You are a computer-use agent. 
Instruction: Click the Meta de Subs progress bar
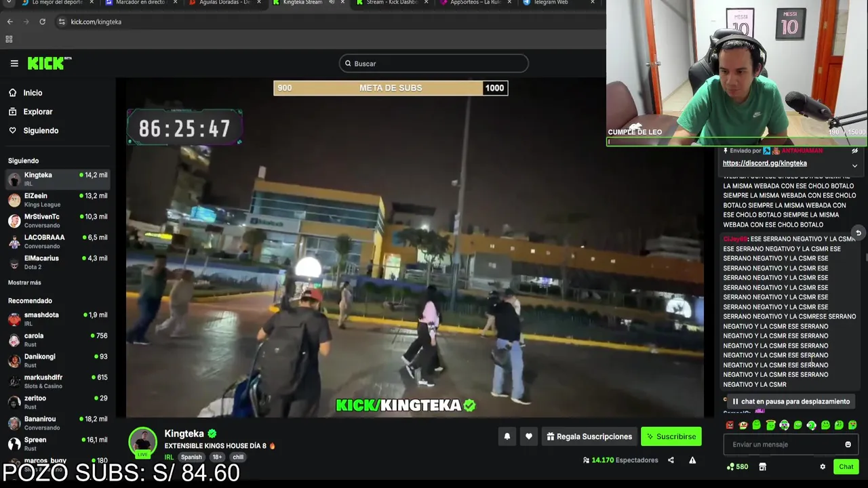tap(391, 88)
